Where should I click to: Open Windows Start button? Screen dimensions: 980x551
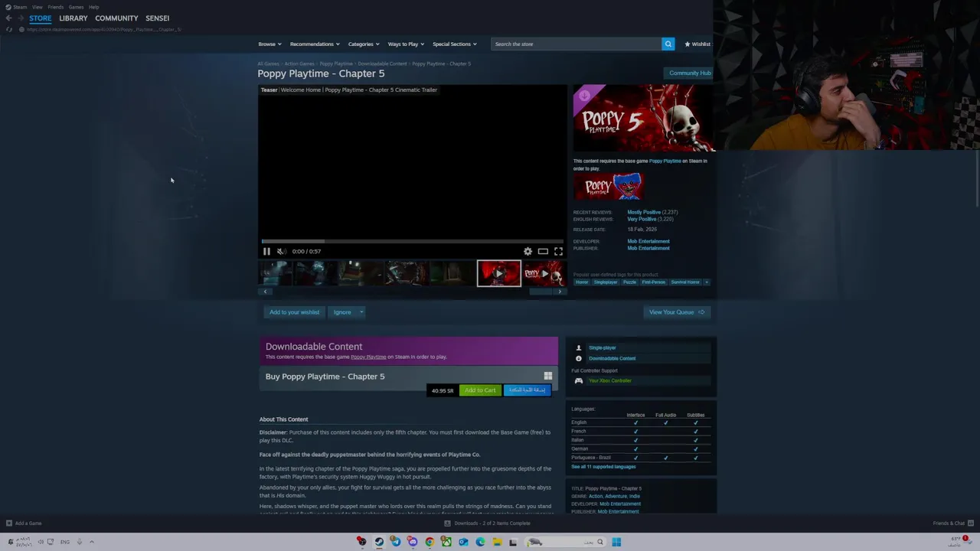point(616,542)
